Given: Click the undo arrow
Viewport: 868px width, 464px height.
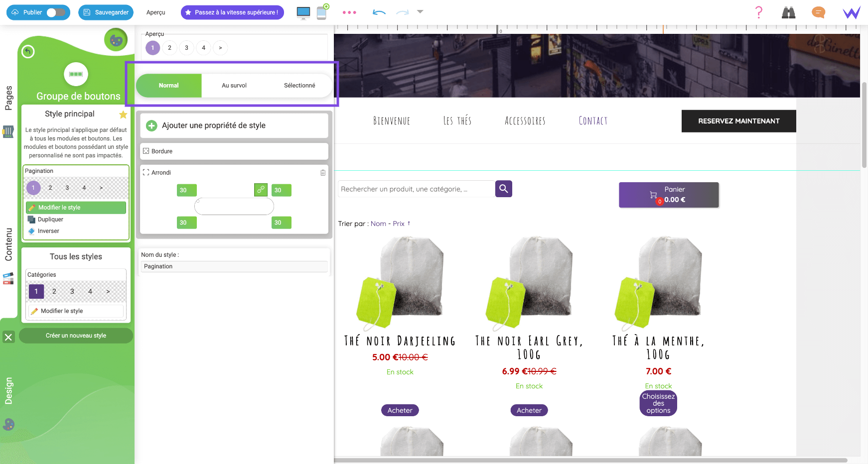Looking at the screenshot, I should (379, 12).
